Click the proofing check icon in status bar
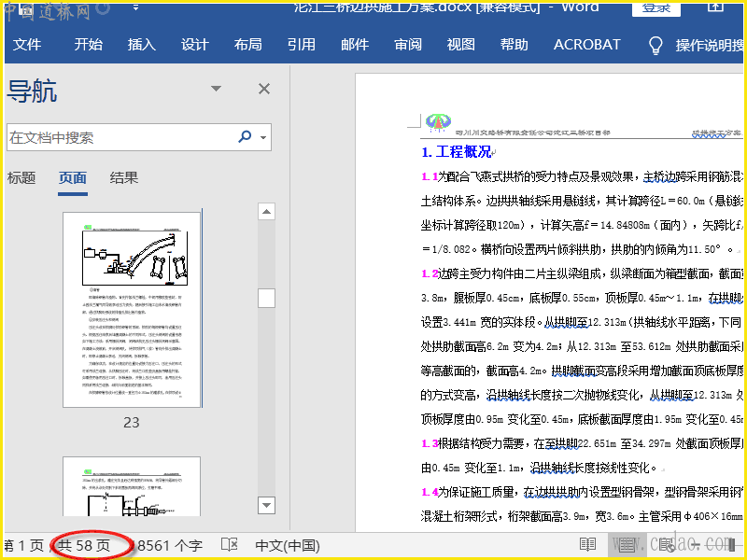Viewport: 747px width, 560px height. (230, 545)
